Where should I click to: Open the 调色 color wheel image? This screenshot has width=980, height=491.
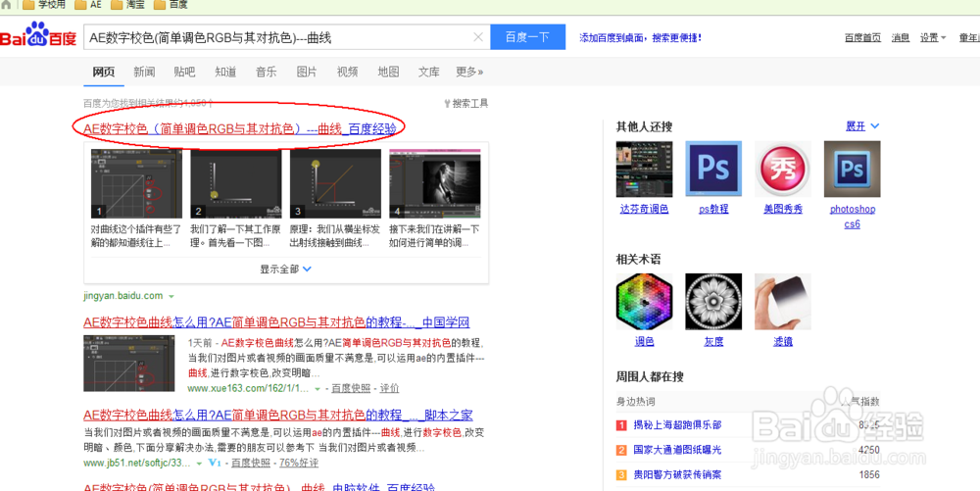pyautogui.click(x=644, y=302)
